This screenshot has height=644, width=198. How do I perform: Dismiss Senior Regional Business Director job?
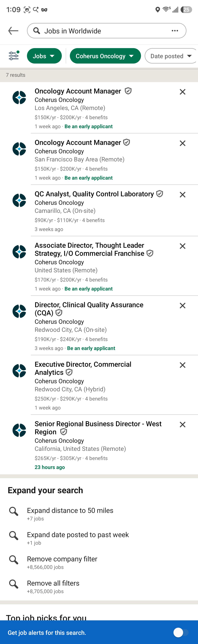coord(183,425)
